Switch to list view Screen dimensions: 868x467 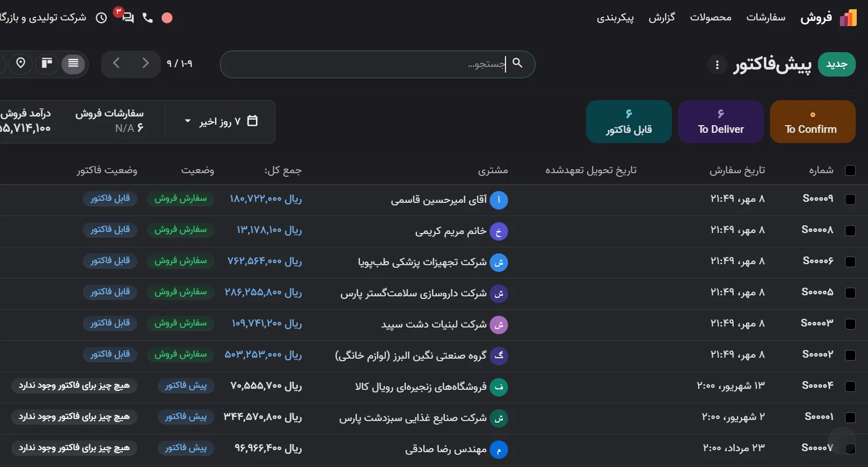click(x=74, y=63)
